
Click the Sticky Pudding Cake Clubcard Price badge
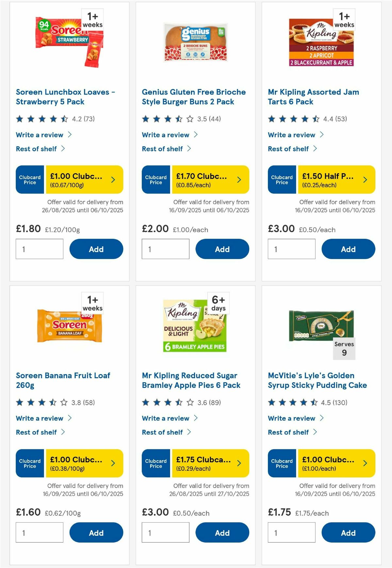[282, 463]
